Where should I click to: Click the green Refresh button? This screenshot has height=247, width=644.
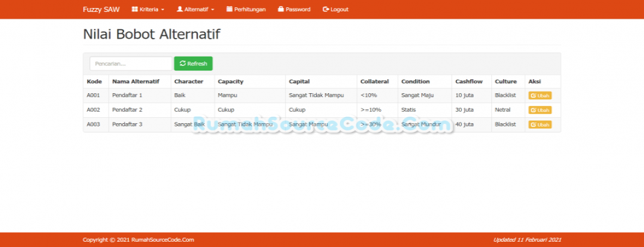pos(193,64)
